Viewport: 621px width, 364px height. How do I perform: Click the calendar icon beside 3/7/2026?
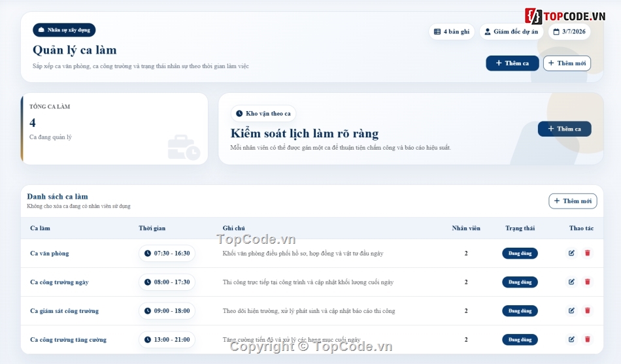coord(556,31)
